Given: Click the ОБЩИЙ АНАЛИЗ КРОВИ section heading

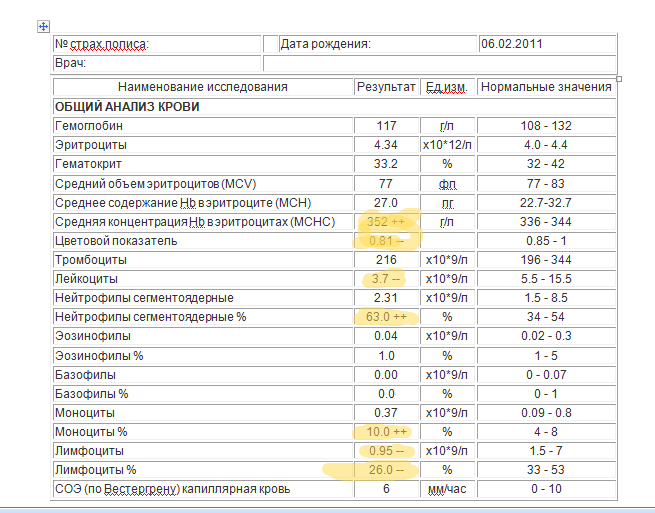Looking at the screenshot, I should coord(126,107).
